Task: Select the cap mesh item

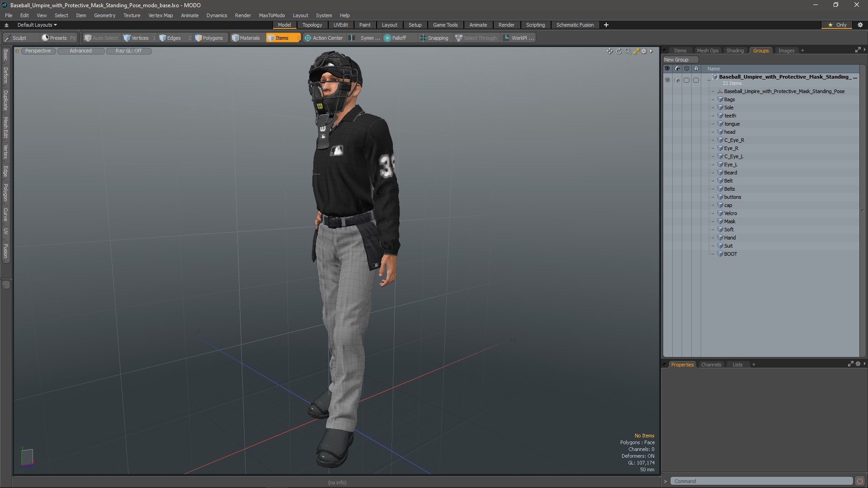Action: click(x=728, y=206)
